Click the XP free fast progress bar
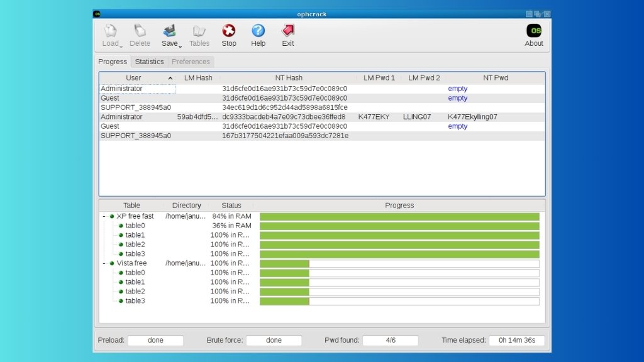 [399, 216]
